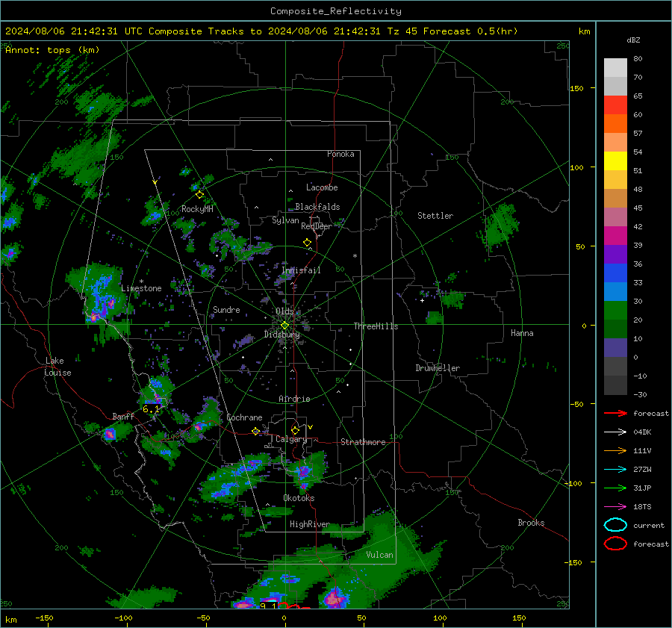Image resolution: width=672 pixels, height=628 pixels.
Task: Click the 'Annot: tops (km)' label
Action: point(52,50)
